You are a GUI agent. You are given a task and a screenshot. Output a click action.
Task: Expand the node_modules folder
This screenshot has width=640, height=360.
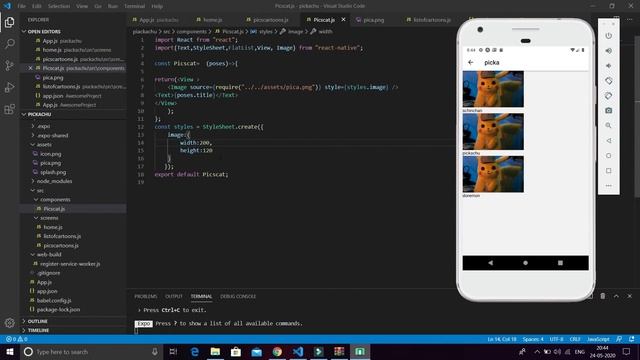(x=54, y=181)
